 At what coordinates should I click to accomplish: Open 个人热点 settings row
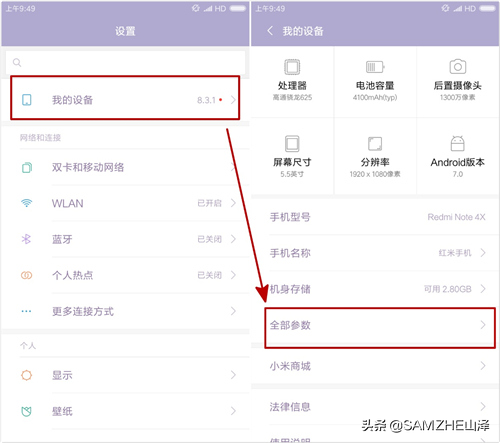click(125, 275)
